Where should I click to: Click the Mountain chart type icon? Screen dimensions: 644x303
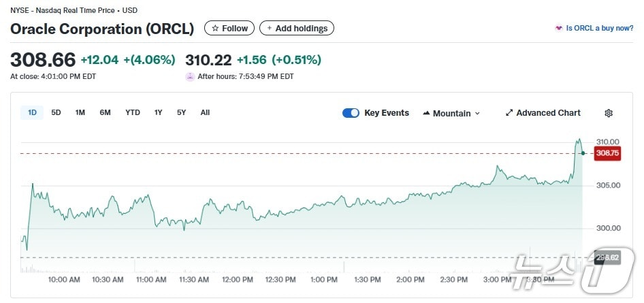[426, 113]
